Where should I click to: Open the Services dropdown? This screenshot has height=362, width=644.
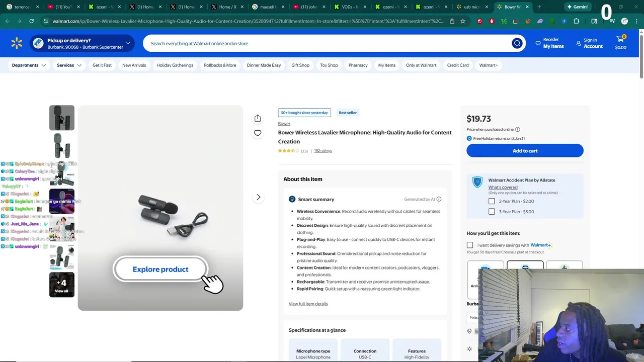[x=69, y=65]
